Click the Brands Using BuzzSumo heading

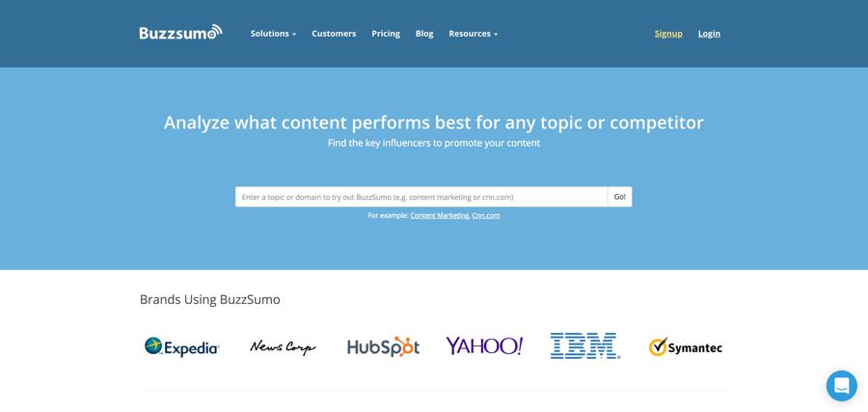[210, 299]
